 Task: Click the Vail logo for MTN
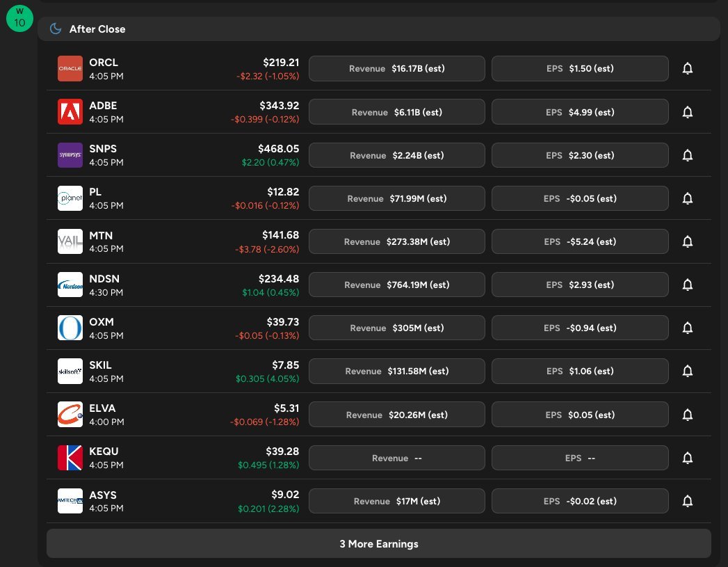tap(70, 241)
